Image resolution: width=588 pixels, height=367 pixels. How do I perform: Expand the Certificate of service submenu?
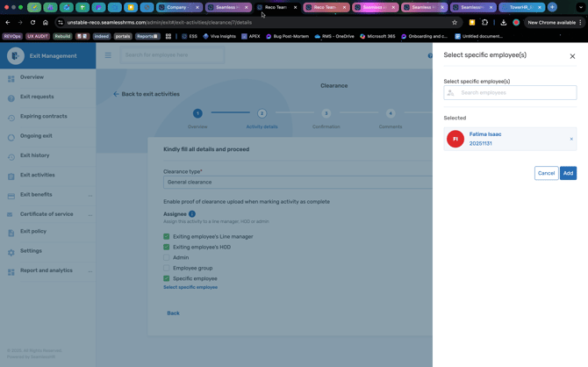tap(90, 214)
